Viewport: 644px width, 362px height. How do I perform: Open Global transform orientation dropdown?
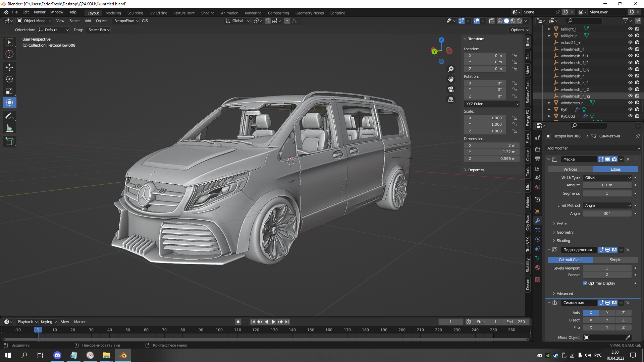tap(237, 21)
